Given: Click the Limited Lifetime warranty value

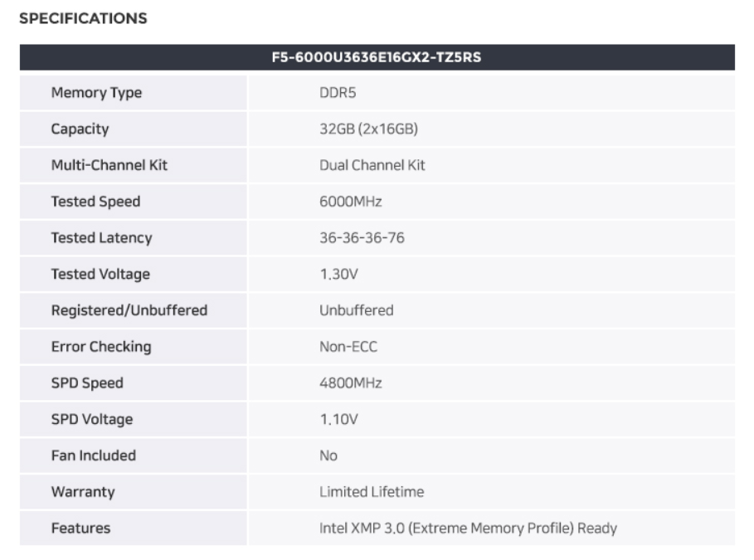Looking at the screenshot, I should point(372,492).
